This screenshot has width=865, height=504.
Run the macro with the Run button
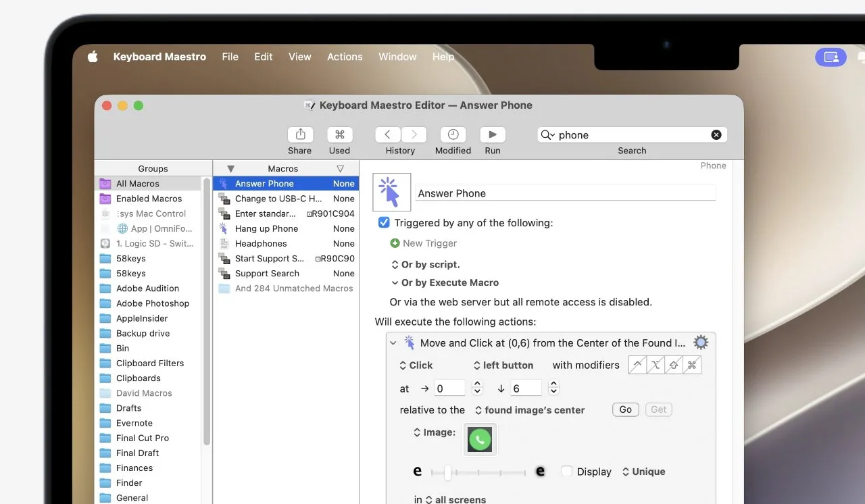pyautogui.click(x=493, y=134)
